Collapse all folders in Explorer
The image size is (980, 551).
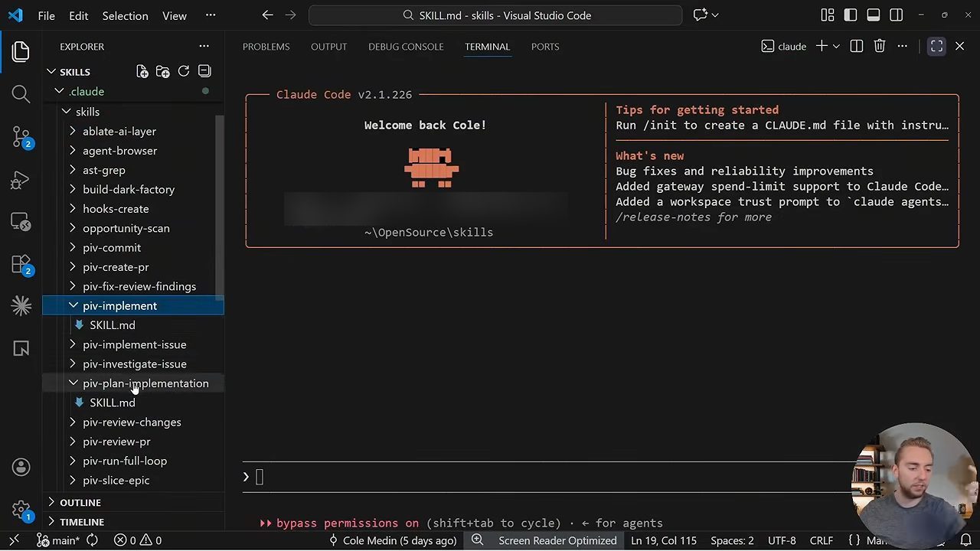pos(204,71)
